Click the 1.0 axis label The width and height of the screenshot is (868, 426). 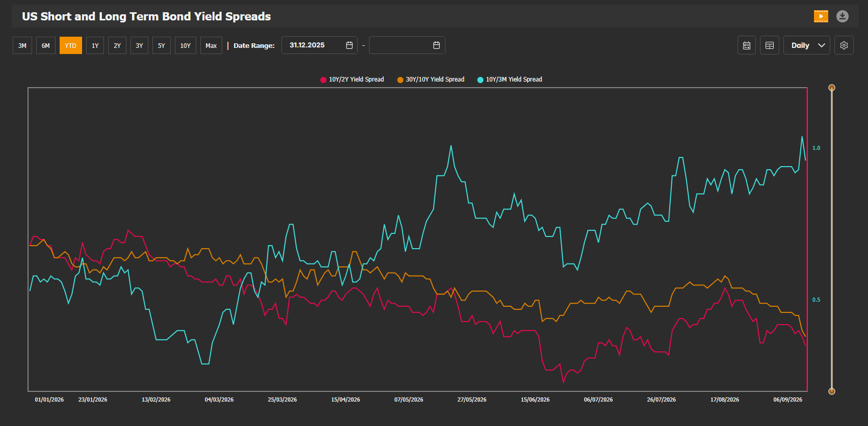click(x=817, y=148)
